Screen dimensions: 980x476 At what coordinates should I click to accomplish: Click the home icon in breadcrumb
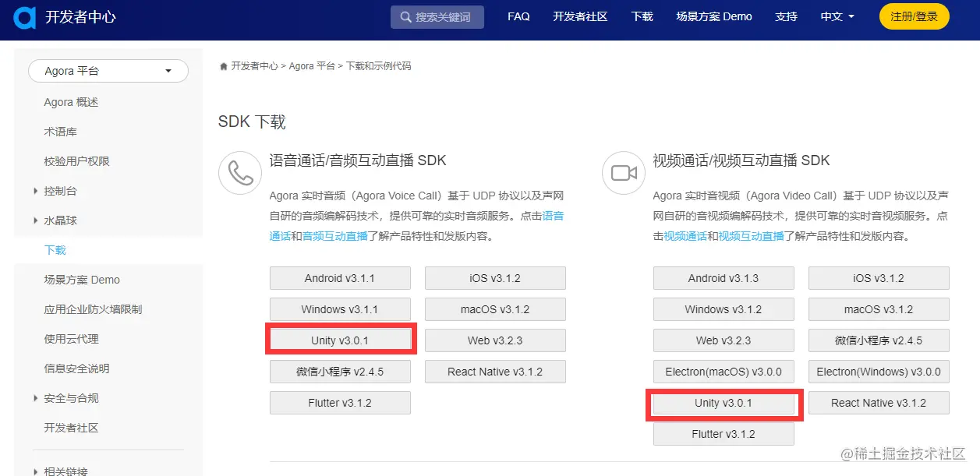click(x=224, y=66)
